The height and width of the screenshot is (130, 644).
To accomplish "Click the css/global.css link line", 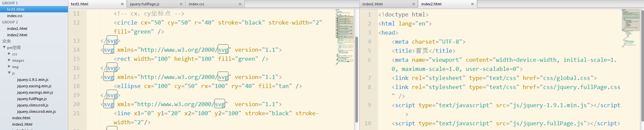I will (494, 78).
